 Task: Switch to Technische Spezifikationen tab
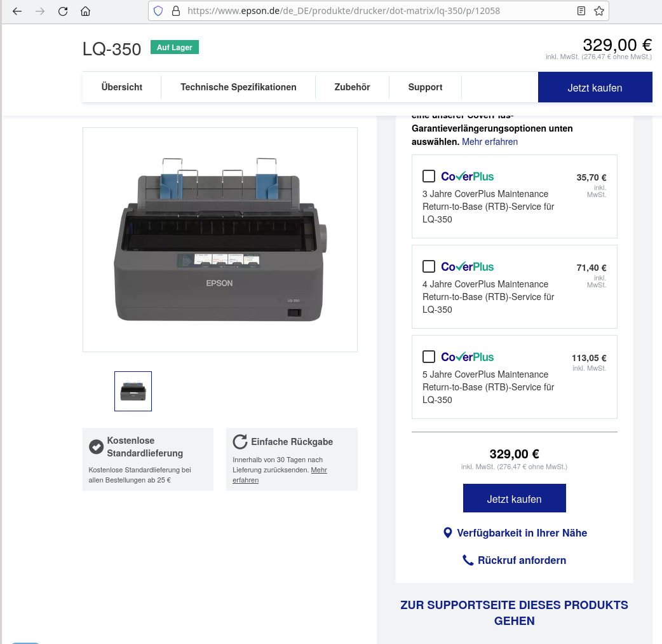(x=238, y=87)
